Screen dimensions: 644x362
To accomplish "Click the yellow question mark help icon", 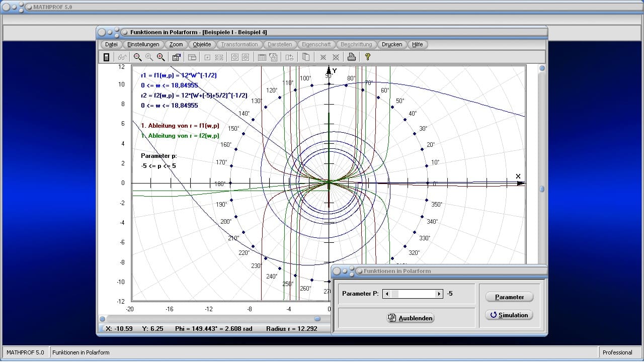I will coord(368,57).
